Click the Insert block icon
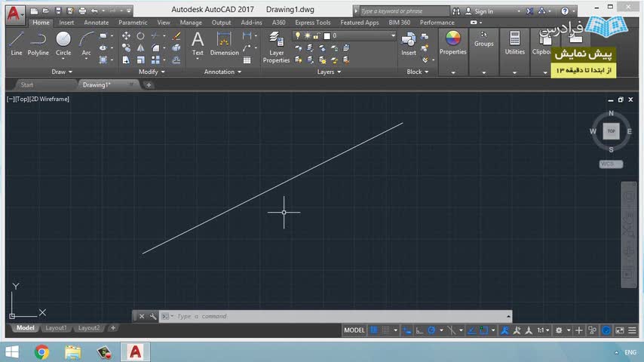Viewport: 644px width, 362px height. pyautogui.click(x=408, y=44)
